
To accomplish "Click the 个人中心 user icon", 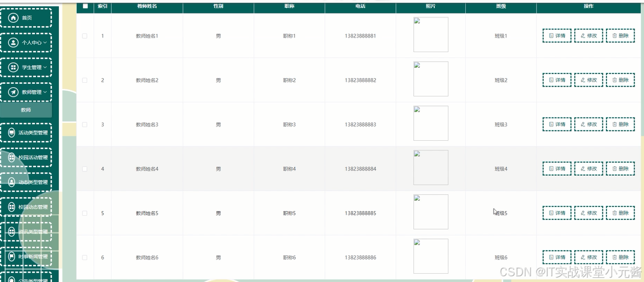I will click(14, 43).
